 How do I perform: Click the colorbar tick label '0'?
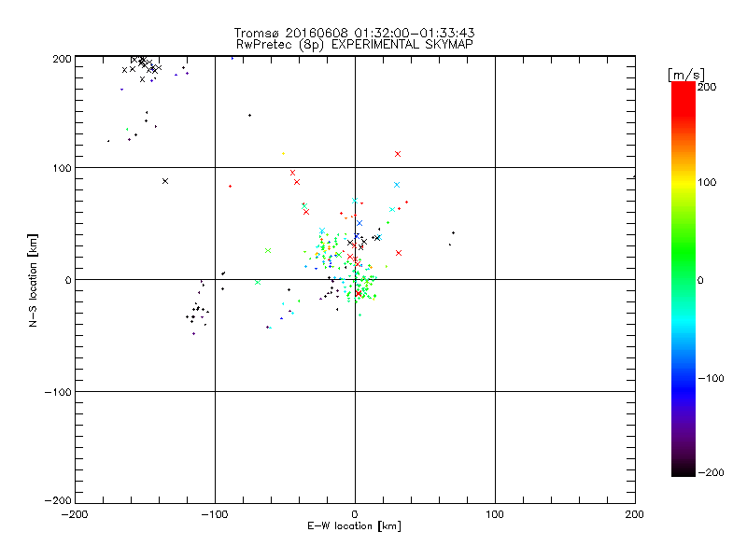699,281
